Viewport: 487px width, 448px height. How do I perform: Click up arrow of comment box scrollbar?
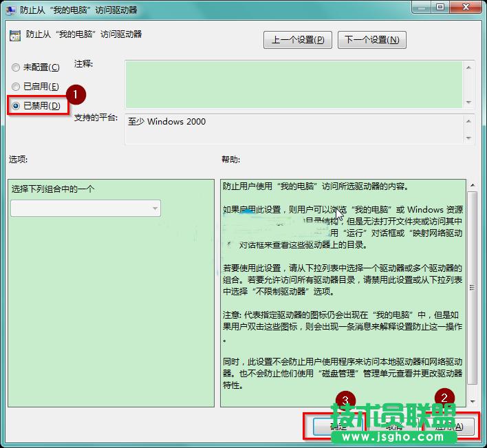[x=468, y=67]
